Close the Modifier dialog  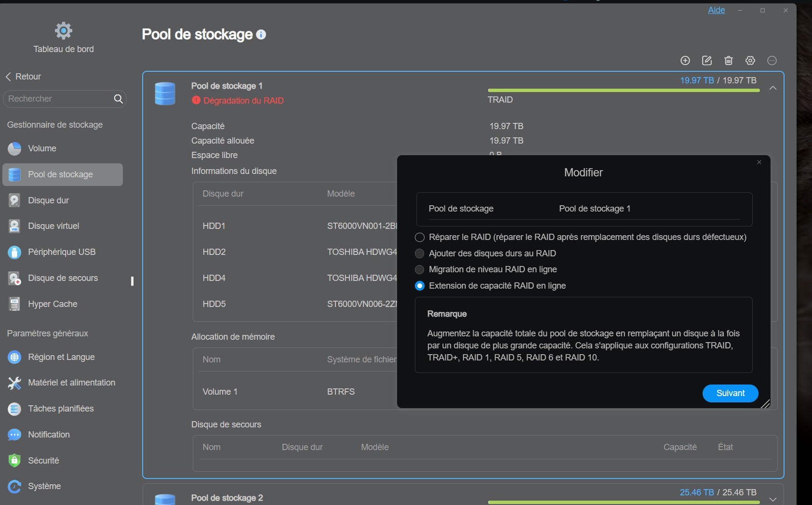759,162
